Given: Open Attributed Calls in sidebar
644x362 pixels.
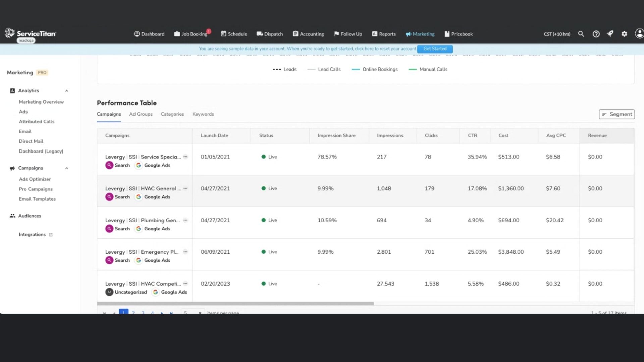Looking at the screenshot, I should tap(37, 122).
